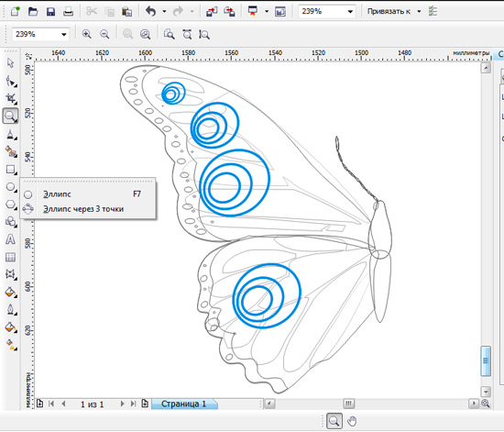Image resolution: width=504 pixels, height=432 pixels.
Task: Toggle the Pan hand tool at bottom
Action: (x=352, y=421)
